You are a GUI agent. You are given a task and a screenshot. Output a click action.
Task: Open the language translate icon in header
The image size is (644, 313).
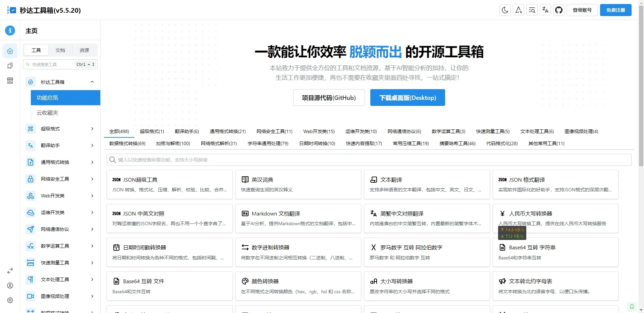(x=545, y=10)
